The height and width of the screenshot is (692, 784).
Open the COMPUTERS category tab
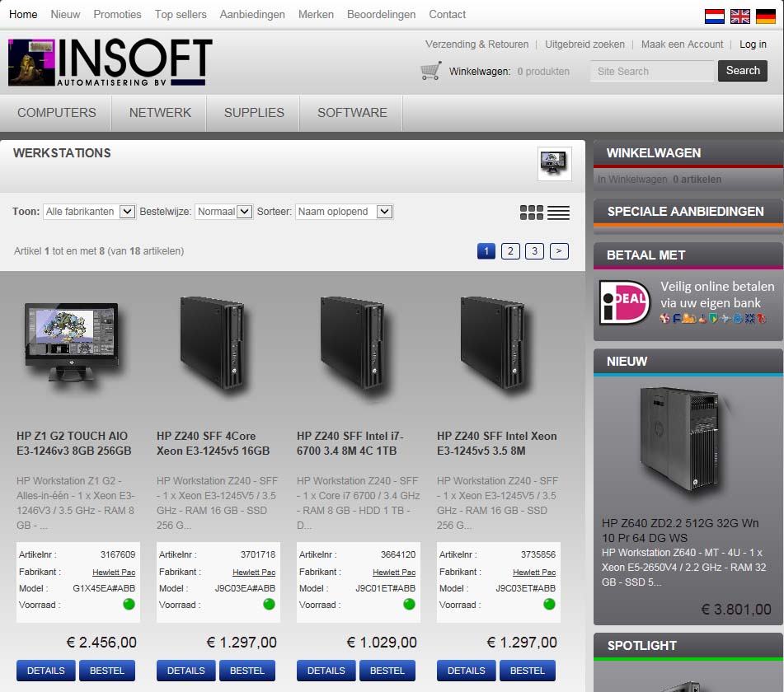pos(57,113)
